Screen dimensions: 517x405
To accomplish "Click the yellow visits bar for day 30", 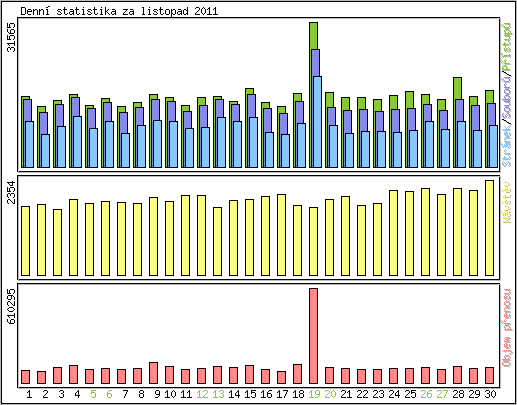I will pos(489,228).
